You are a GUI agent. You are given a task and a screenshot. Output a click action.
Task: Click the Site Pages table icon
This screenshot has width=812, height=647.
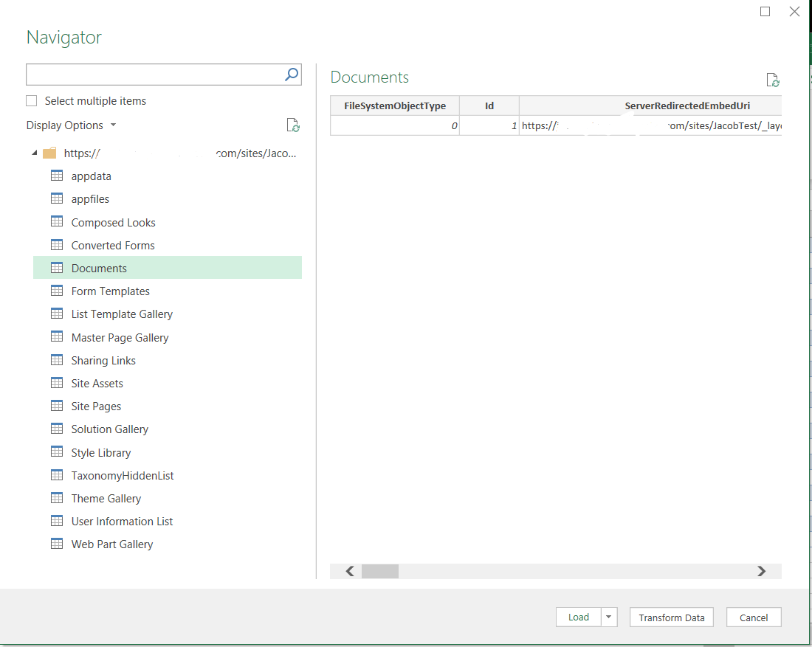[x=57, y=406]
